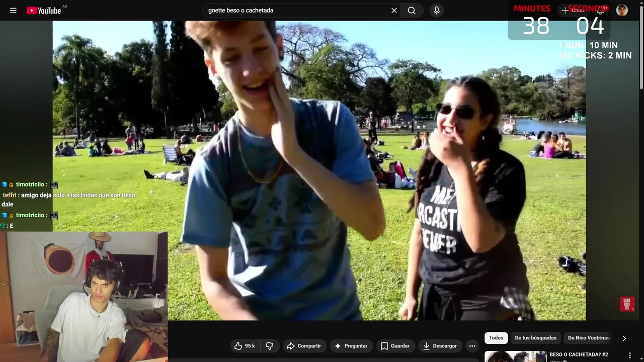644x362 pixels.
Task: Show more filter chips with the right arrow
Action: point(624,338)
